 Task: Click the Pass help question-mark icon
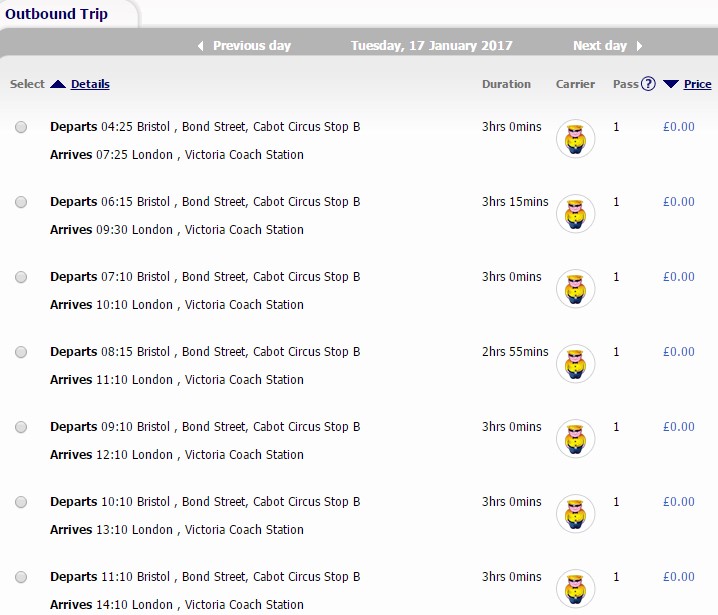[648, 84]
